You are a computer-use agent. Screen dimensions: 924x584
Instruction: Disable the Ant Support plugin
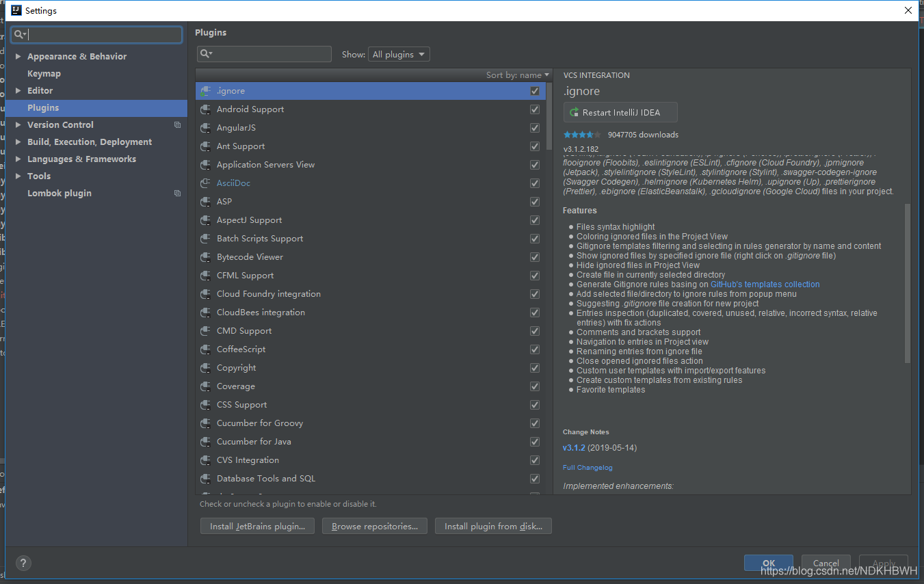535,146
